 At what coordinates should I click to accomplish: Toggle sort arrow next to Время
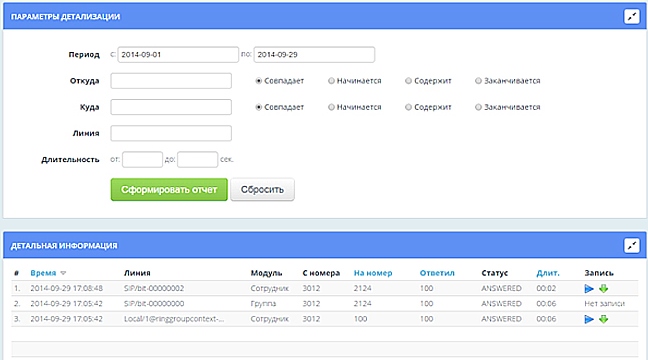click(x=63, y=273)
